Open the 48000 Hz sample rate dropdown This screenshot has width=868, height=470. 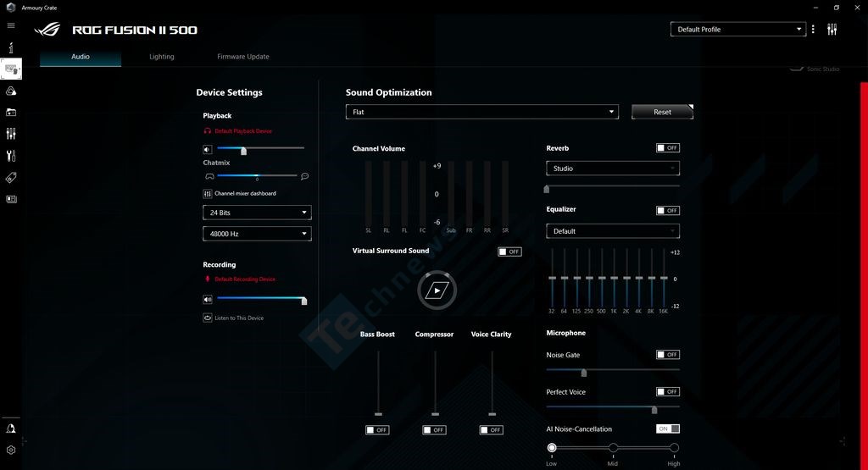[257, 234]
